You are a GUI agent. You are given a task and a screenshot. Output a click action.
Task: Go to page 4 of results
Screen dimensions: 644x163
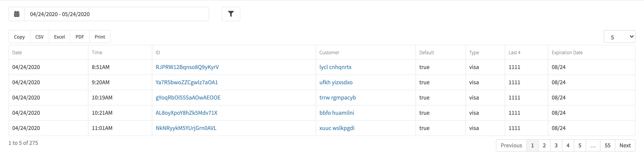click(568, 145)
